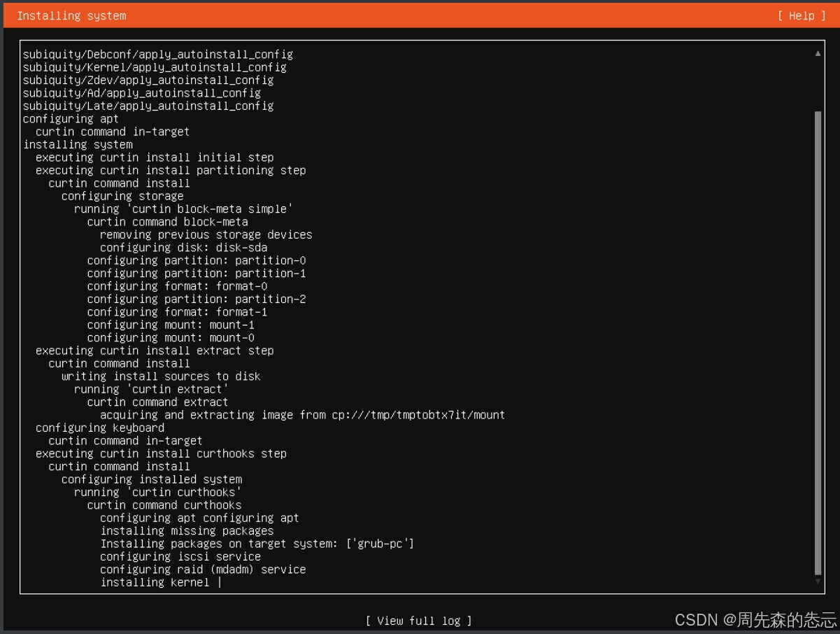Click 'configuring installed system' line
The height and width of the screenshot is (634, 840).
pos(152,479)
